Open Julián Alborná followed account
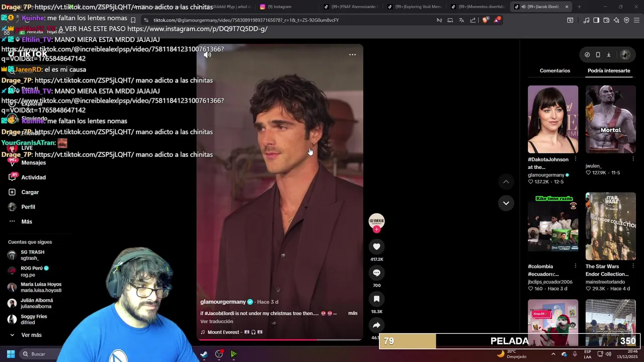Image resolution: width=644 pixels, height=362 pixels. pyautogui.click(x=36, y=303)
